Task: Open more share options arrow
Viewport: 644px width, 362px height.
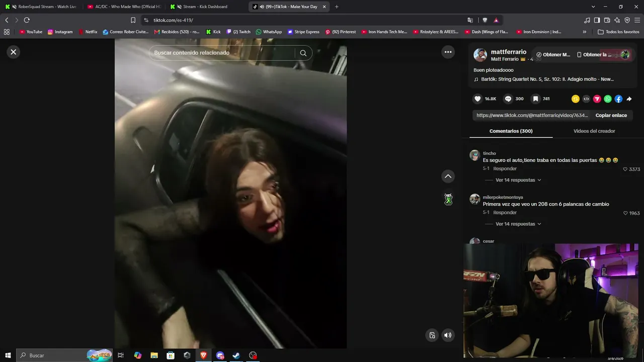Action: click(629, 99)
